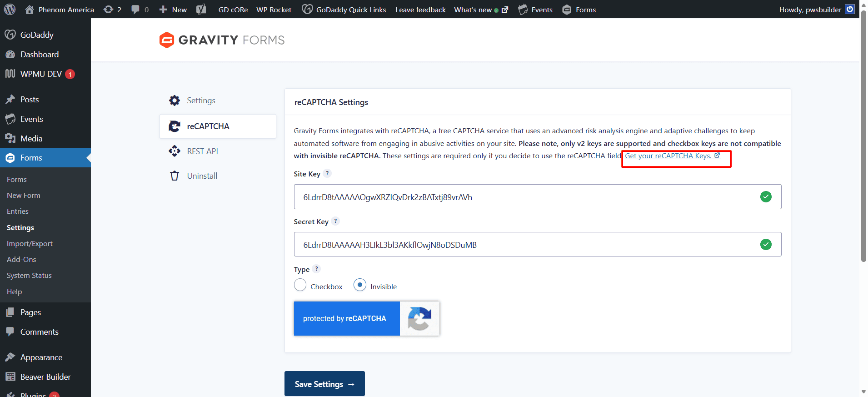Image resolution: width=868 pixels, height=397 pixels.
Task: Click the user avatar icon beside pwsbuilder
Action: click(x=850, y=10)
